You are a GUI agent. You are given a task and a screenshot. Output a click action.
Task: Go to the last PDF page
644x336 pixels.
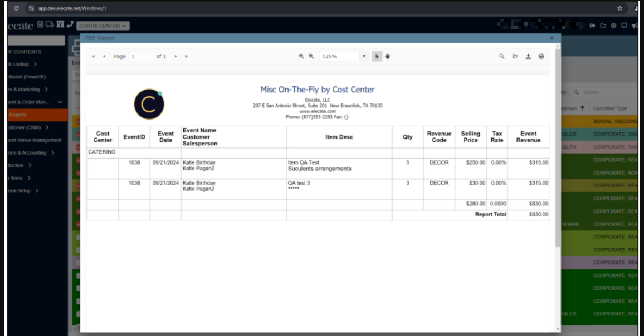[x=186, y=56]
